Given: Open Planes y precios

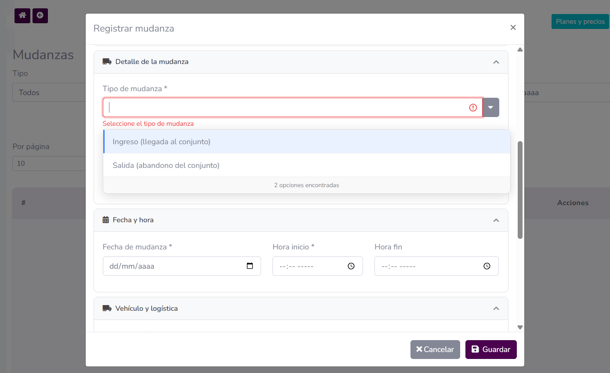Looking at the screenshot, I should tap(580, 21).
